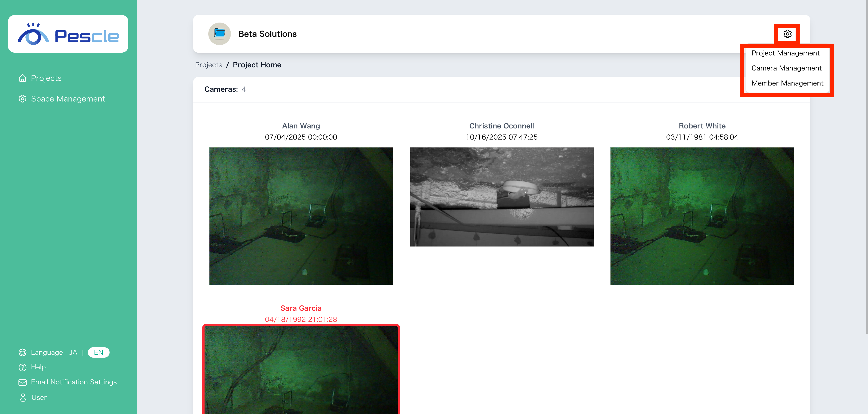Open Sara Garcia highlighted camera image
The image size is (868, 414).
[x=301, y=370]
